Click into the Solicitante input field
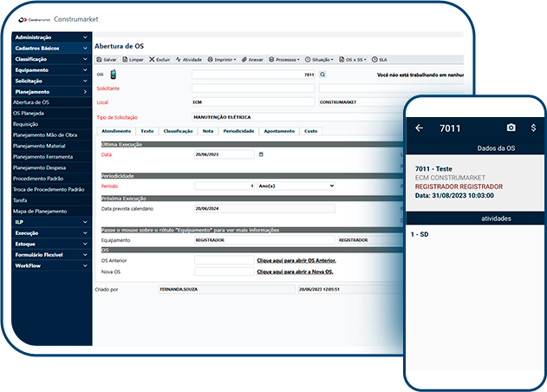The image size is (547, 392). pyautogui.click(x=253, y=88)
